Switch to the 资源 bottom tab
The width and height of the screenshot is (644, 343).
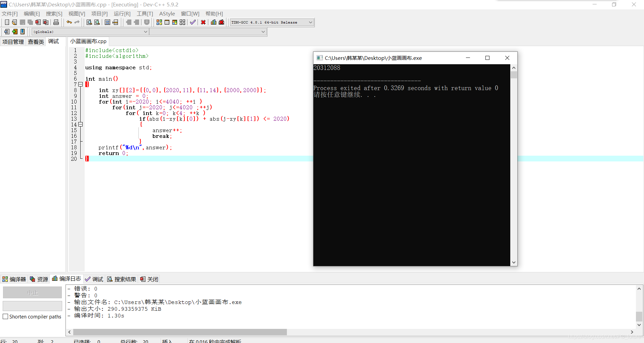[39, 279]
